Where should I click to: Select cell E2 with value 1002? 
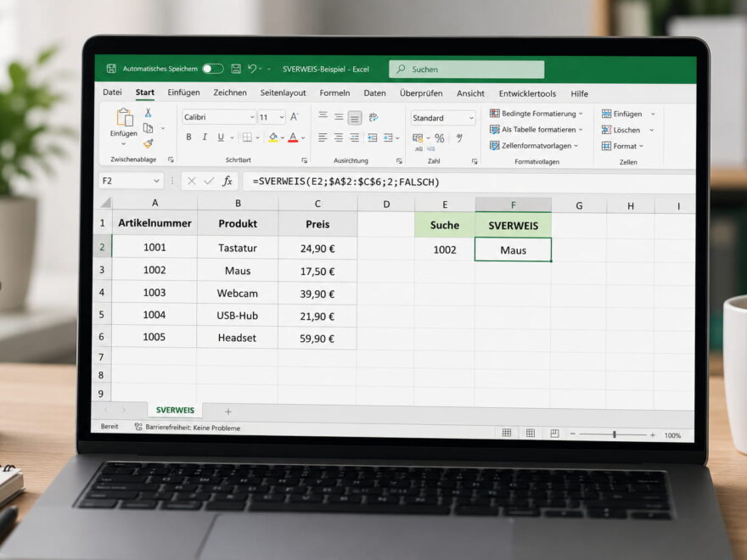point(445,249)
